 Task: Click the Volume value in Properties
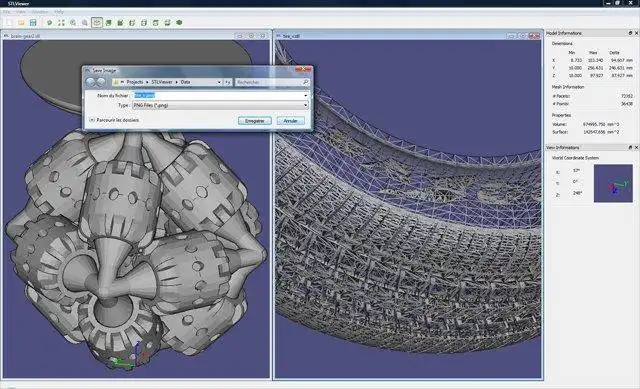(601, 124)
